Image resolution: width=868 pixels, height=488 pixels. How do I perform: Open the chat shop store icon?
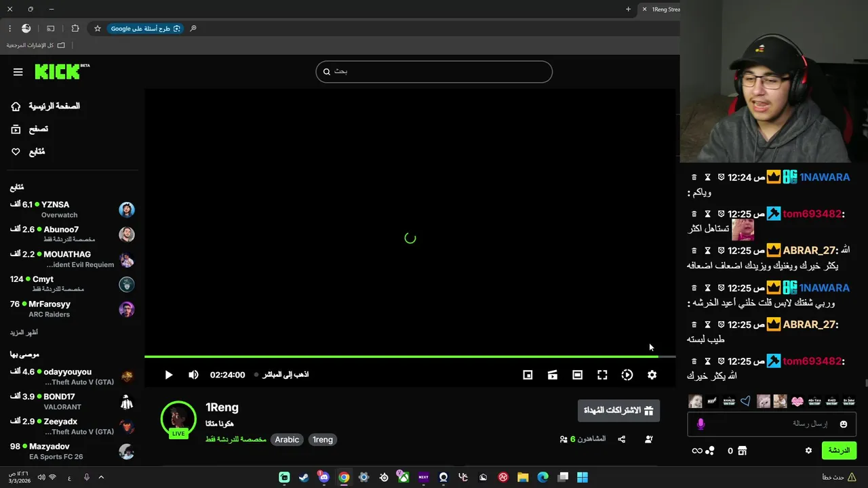(x=742, y=451)
